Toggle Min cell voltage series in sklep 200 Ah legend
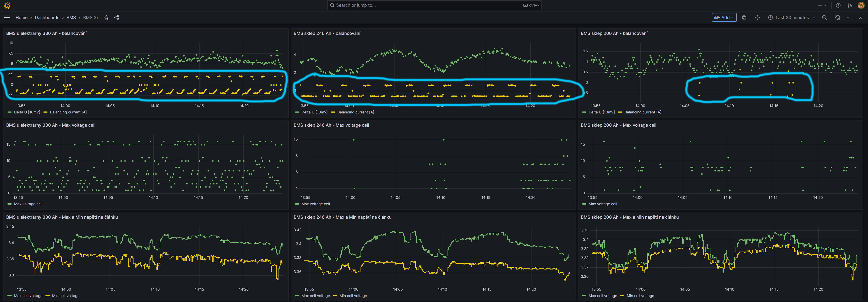The image size is (868, 302). pos(640,296)
